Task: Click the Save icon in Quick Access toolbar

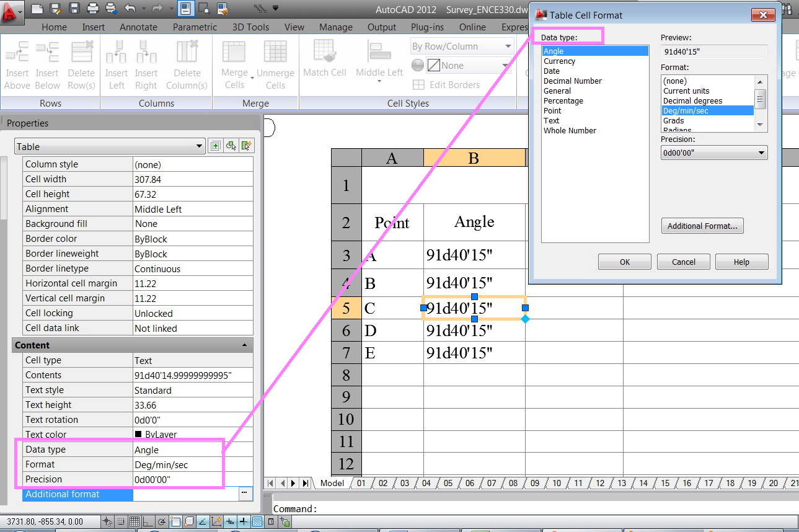Action: click(x=74, y=9)
